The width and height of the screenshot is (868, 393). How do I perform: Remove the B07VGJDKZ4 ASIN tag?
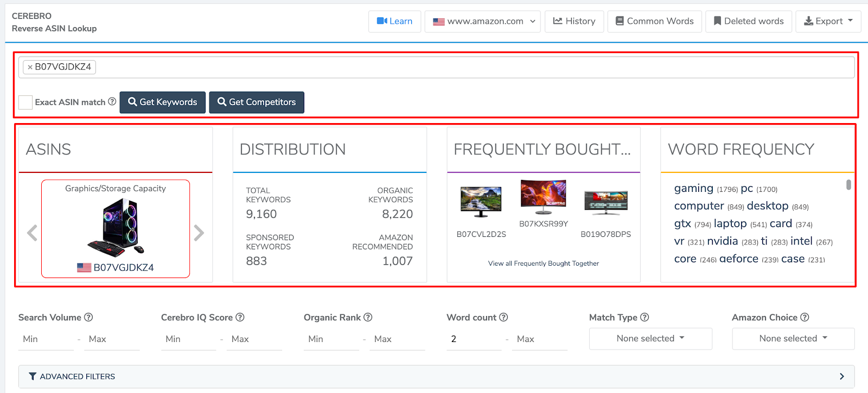[30, 67]
